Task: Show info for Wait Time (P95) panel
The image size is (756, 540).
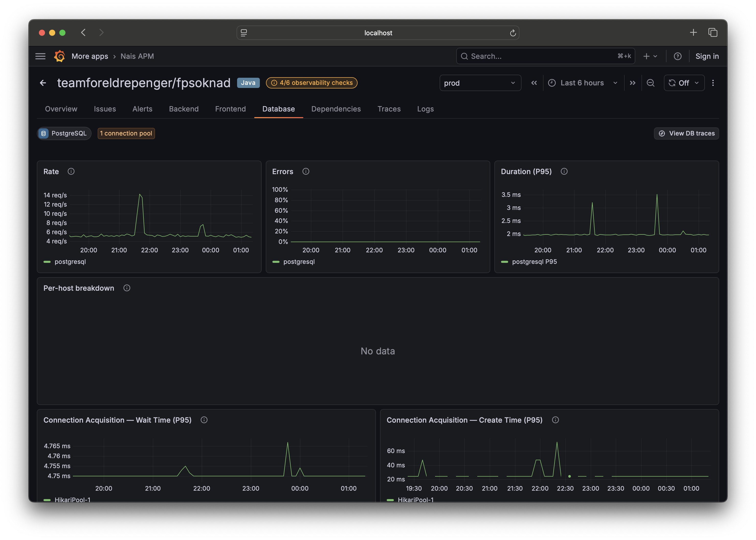Action: point(204,420)
